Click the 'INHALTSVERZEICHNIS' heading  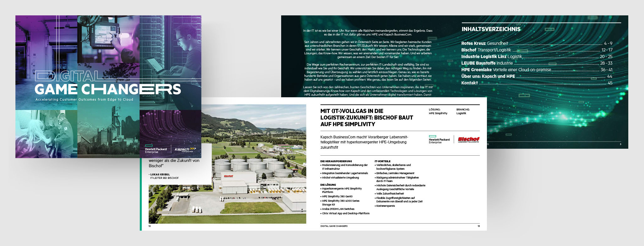[x=491, y=29]
